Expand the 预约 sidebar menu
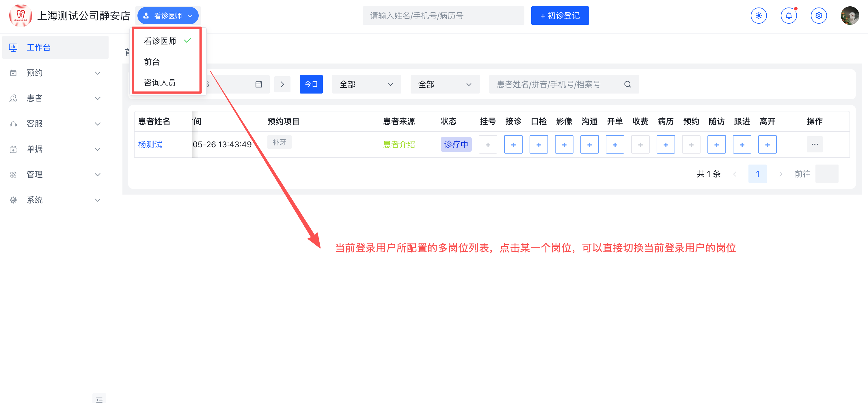This screenshot has width=868, height=403. click(97, 73)
